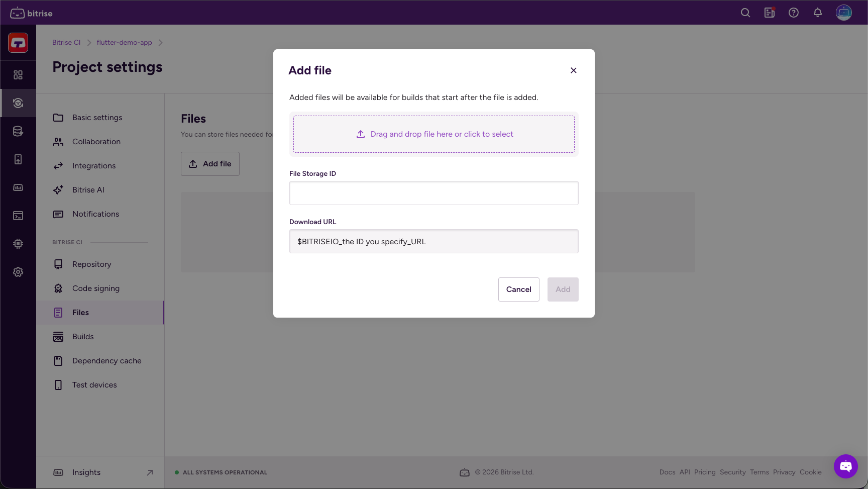Open Cookie footer link
The width and height of the screenshot is (868, 489).
811,472
